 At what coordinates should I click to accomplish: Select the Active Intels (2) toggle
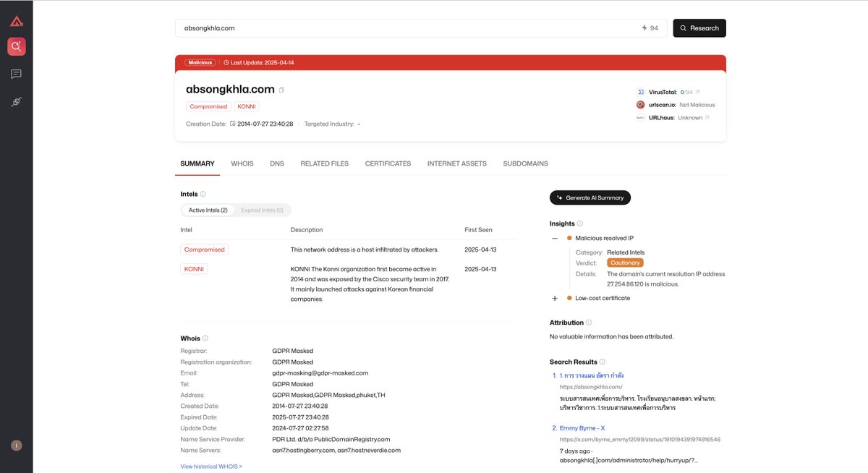pos(208,210)
